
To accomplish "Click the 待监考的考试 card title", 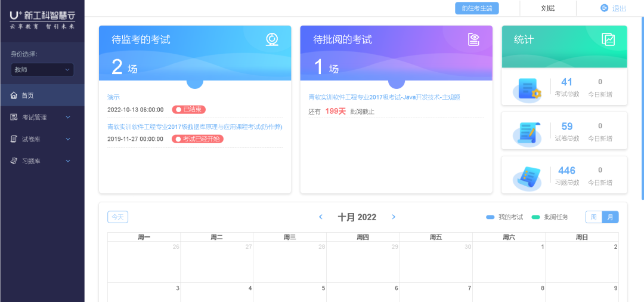I will 141,39.
